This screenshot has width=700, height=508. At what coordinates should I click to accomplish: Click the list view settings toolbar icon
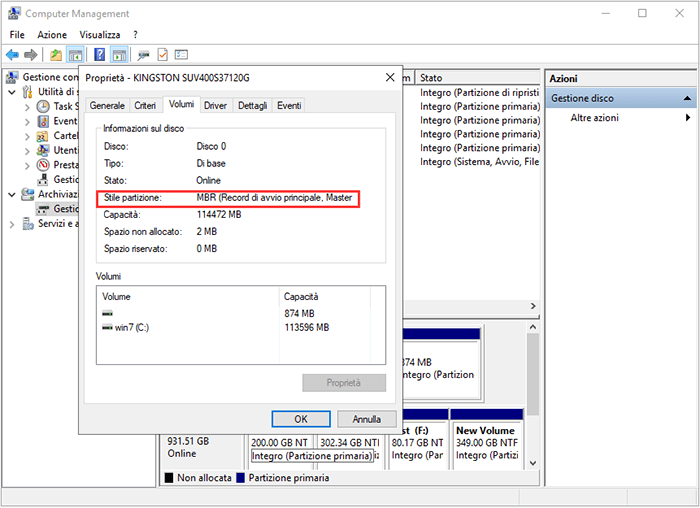[181, 55]
